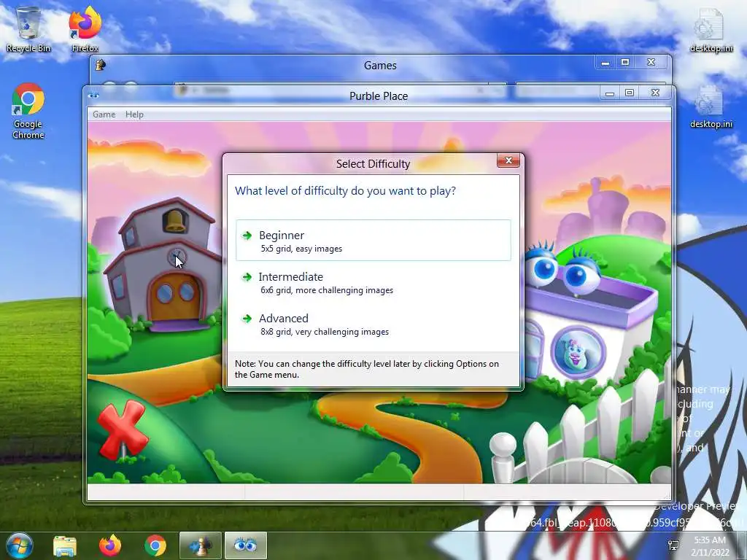Click the green arrow beside Advanced
The image size is (747, 560).
(247, 319)
